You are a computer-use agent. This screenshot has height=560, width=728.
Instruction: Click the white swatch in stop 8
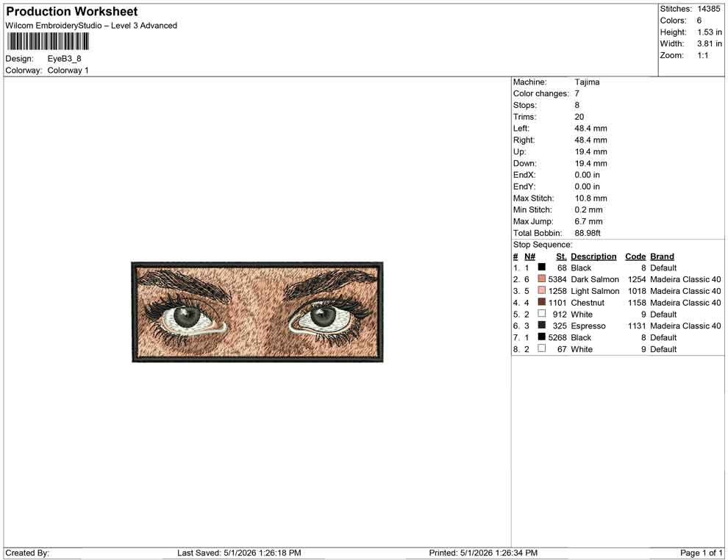[541, 348]
